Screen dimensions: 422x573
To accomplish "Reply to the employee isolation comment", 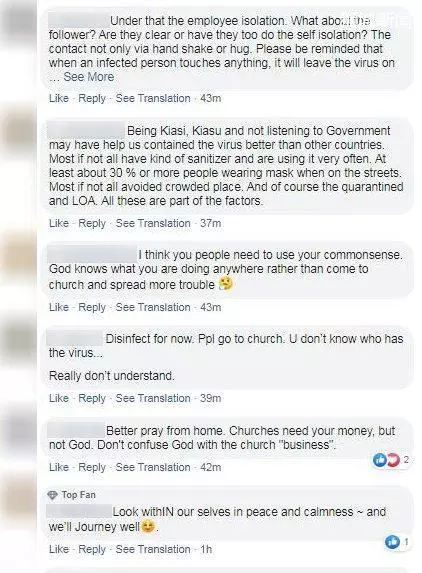I will pyautogui.click(x=92, y=98).
